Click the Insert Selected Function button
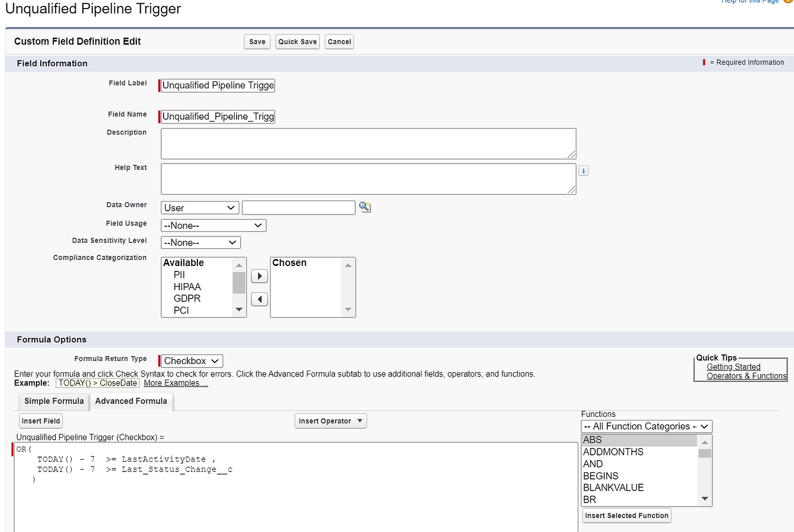794x532 pixels. pos(626,515)
